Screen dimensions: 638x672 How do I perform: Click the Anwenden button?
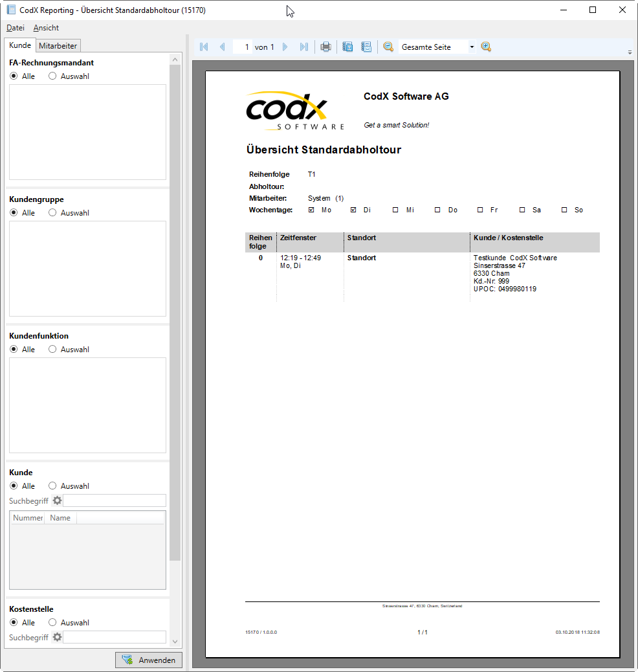click(149, 660)
